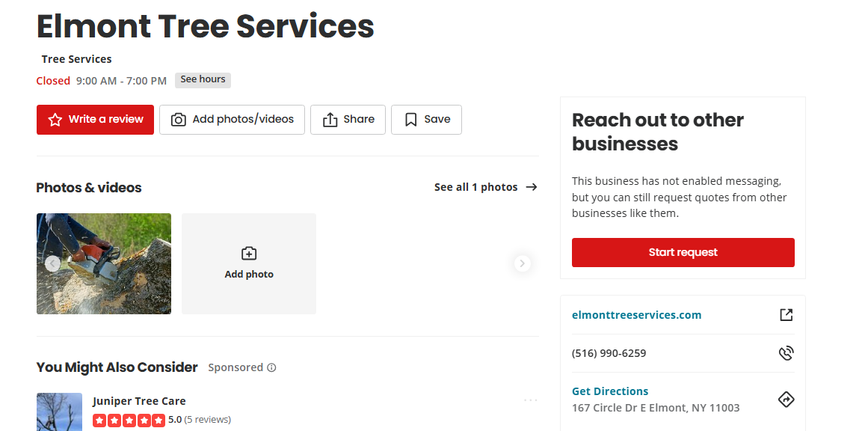Click the star icon in Write a review

pyautogui.click(x=55, y=120)
